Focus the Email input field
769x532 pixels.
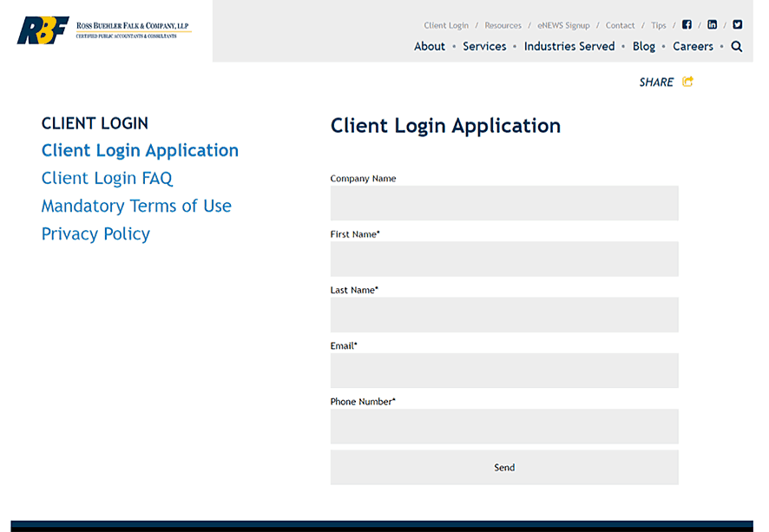coord(504,371)
